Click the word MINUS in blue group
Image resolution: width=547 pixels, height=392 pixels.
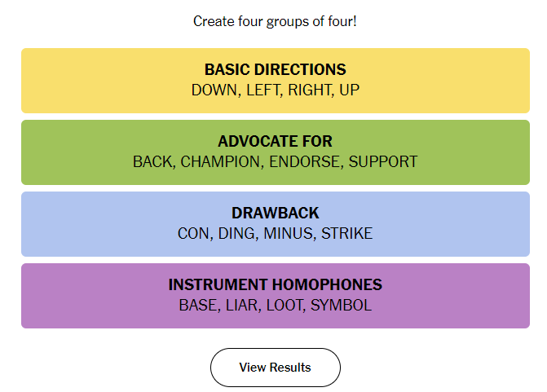[x=288, y=233]
